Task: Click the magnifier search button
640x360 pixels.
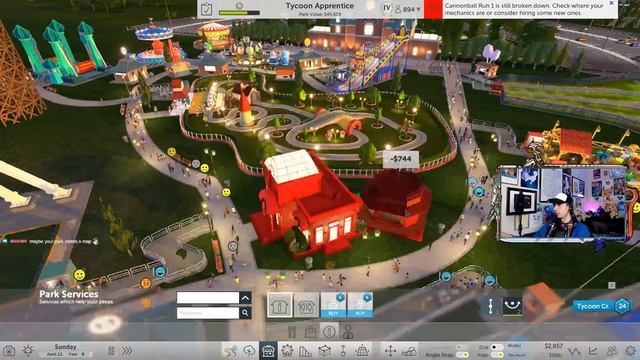Action: pyautogui.click(x=245, y=313)
